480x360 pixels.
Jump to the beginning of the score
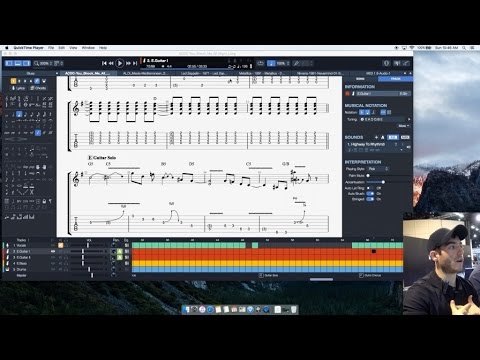(104, 63)
